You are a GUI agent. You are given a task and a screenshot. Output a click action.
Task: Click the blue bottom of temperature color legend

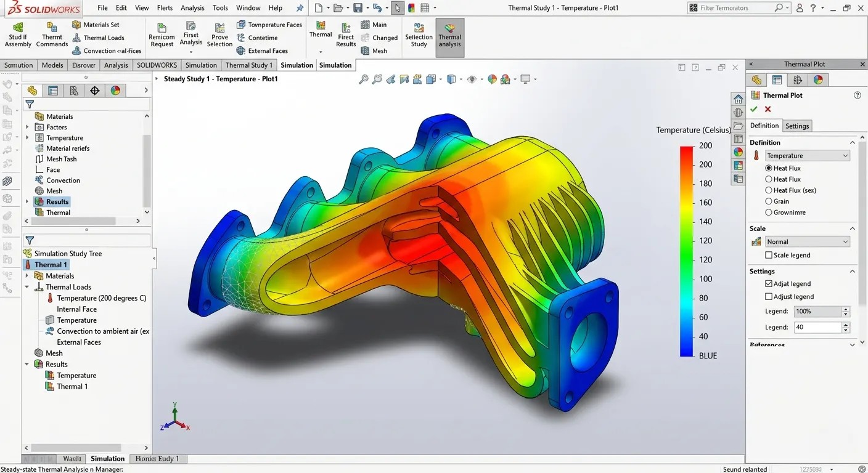pos(686,351)
